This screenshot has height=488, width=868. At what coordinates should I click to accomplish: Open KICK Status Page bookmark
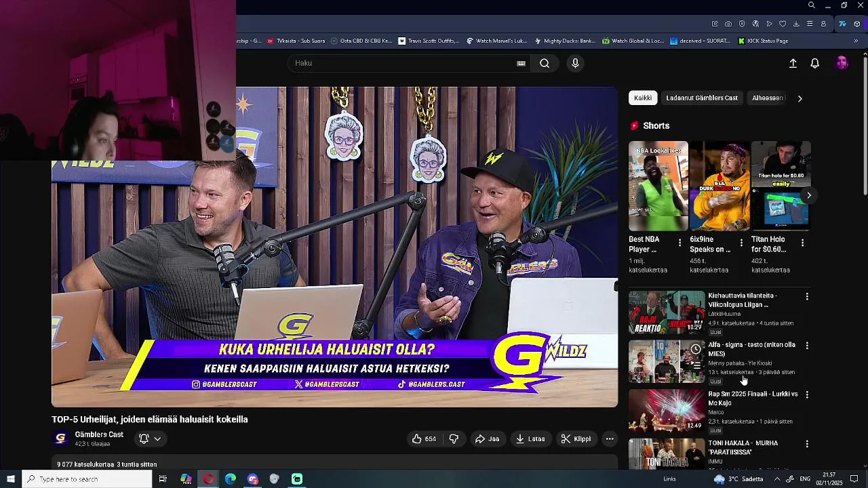click(x=763, y=41)
